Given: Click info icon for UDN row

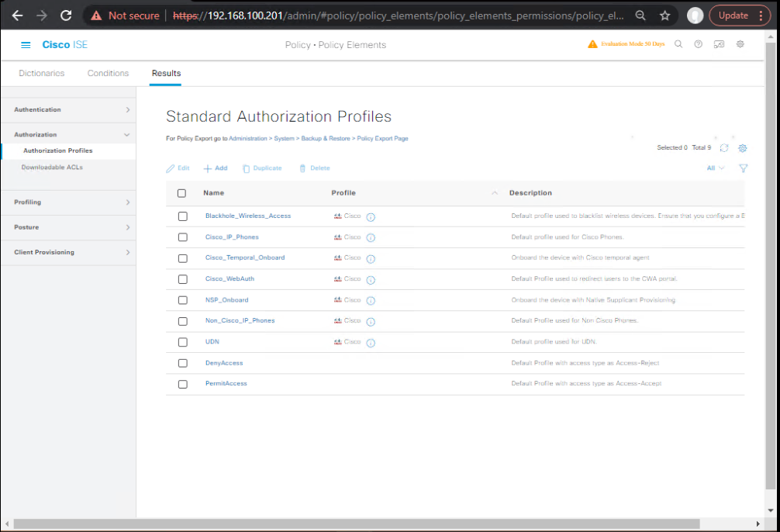Looking at the screenshot, I should pos(371,343).
